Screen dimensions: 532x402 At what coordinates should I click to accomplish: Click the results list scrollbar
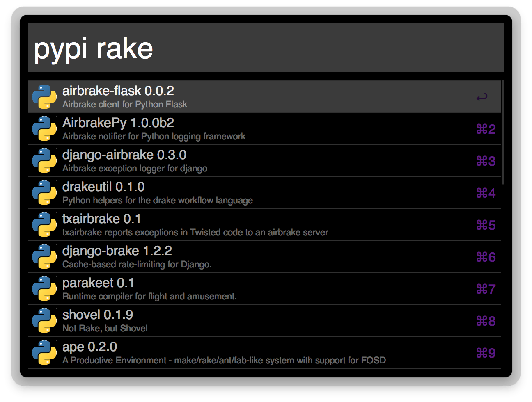[x=503, y=132]
